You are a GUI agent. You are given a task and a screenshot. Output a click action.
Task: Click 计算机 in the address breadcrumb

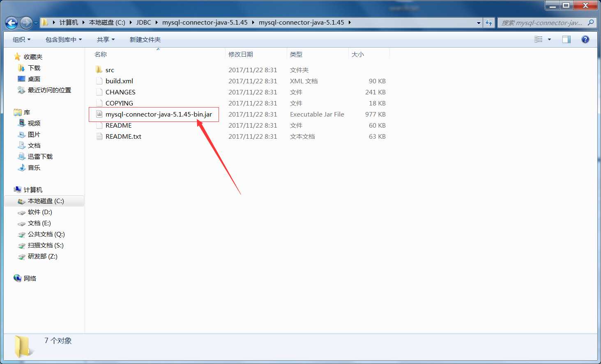(x=69, y=23)
